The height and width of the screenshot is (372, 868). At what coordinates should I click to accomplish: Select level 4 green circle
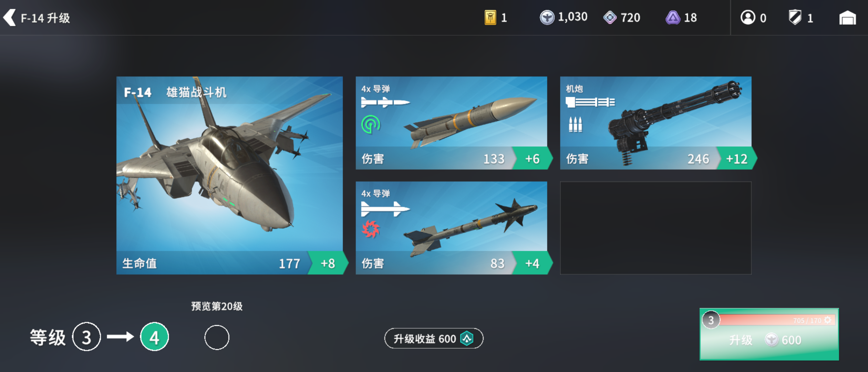click(154, 337)
